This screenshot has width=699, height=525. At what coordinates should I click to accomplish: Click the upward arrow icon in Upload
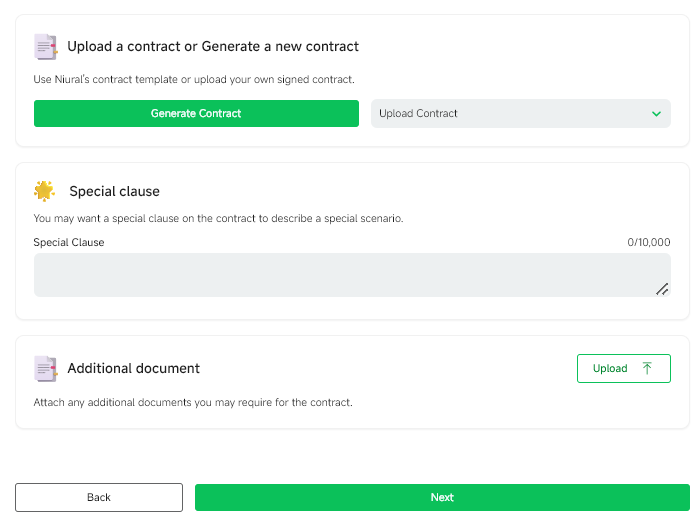pyautogui.click(x=647, y=368)
